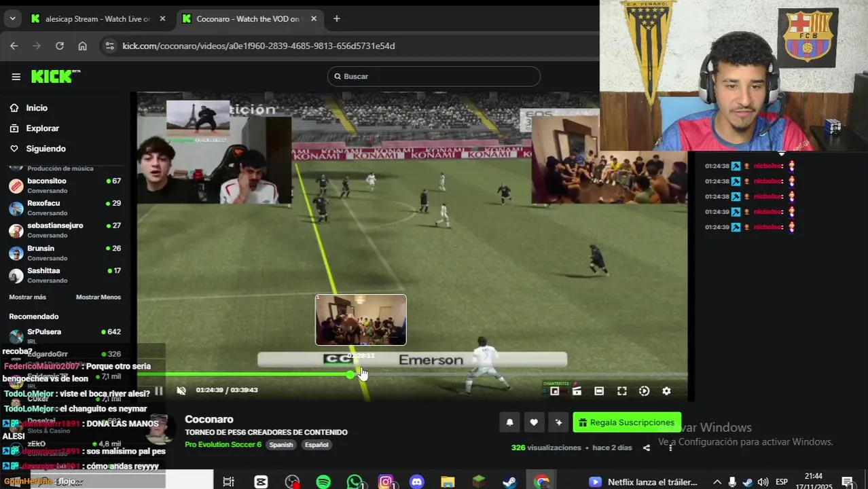
Task: Switch ESP keyboard language
Action: (782, 482)
